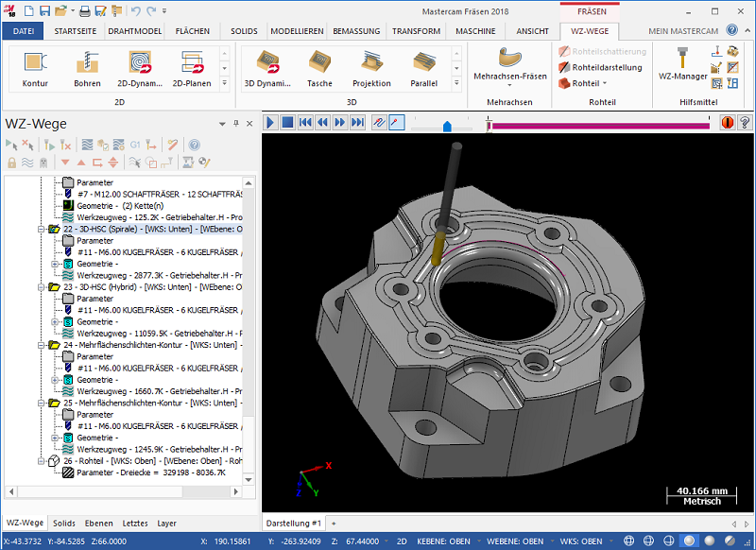Click the print icon in title toolbar
Viewport: 756px width, 550px height.
click(84, 10)
